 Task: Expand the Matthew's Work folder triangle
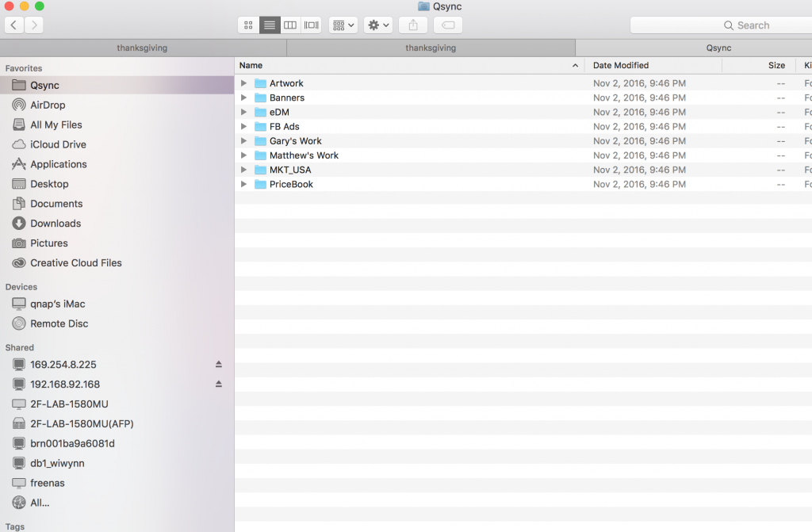tap(244, 155)
